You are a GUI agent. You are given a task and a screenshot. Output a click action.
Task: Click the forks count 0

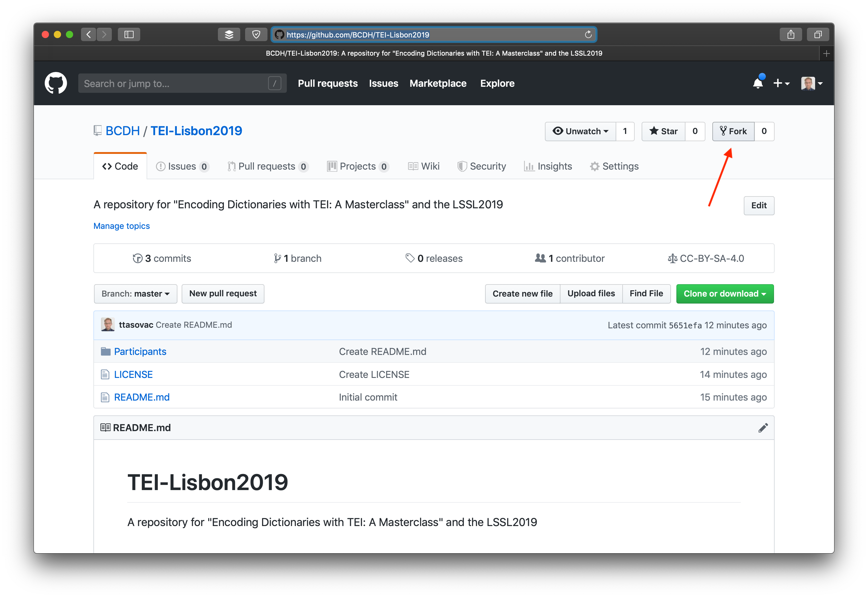[764, 131]
